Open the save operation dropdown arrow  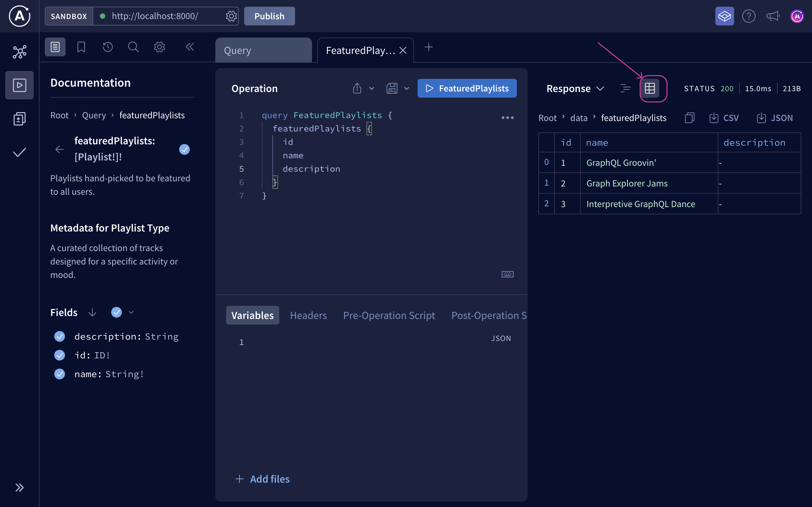click(407, 88)
